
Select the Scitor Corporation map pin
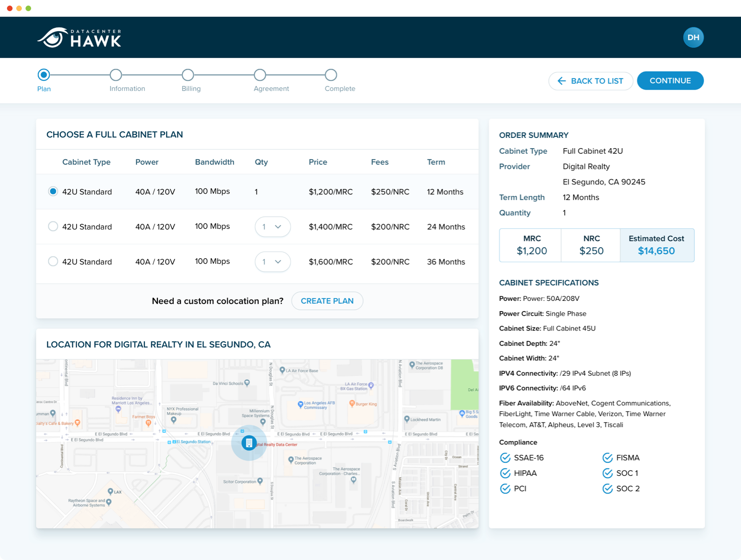[x=260, y=481]
